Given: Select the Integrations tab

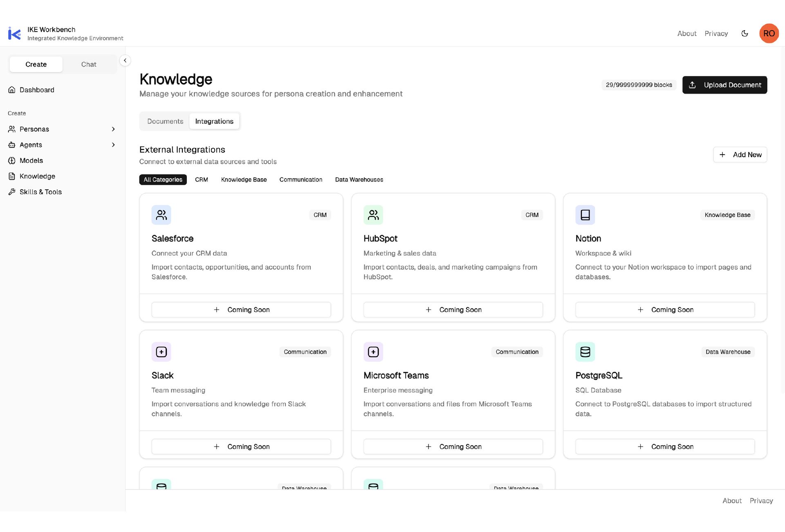Looking at the screenshot, I should click(x=214, y=121).
